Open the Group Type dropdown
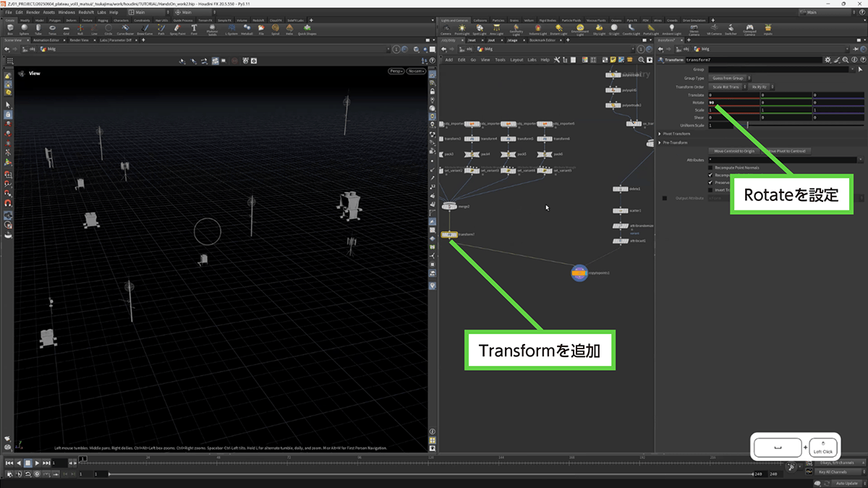 coord(729,78)
